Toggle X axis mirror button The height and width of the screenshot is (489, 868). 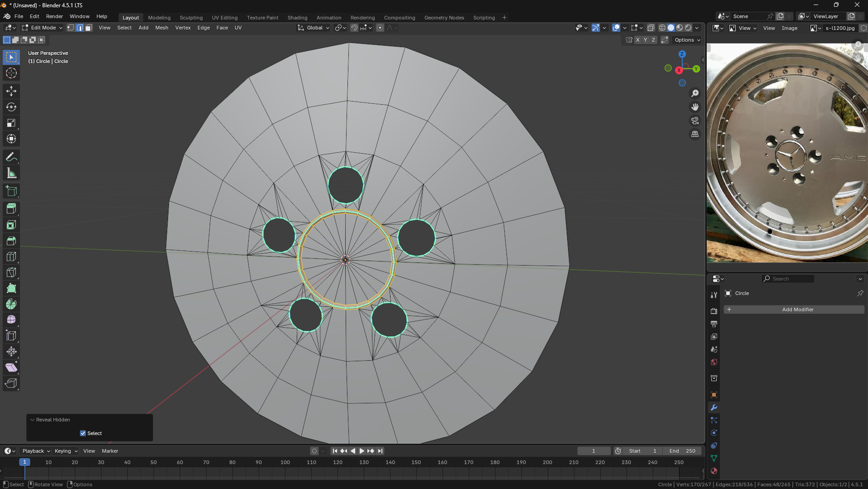pyautogui.click(x=637, y=40)
